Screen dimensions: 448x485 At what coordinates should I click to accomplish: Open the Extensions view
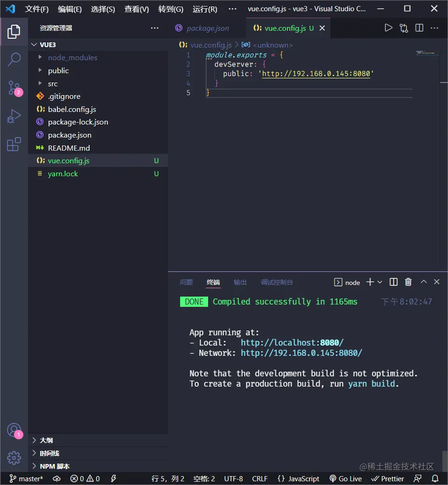click(x=14, y=144)
